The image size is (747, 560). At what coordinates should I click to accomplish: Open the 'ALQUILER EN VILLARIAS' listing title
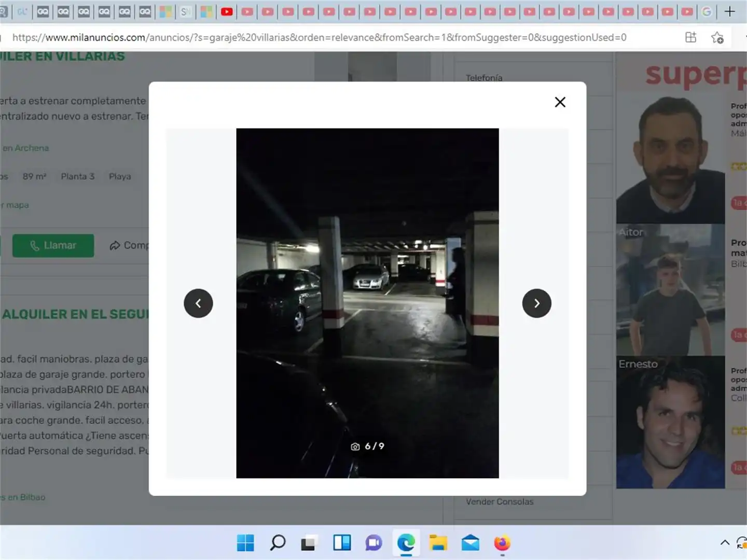click(x=62, y=56)
